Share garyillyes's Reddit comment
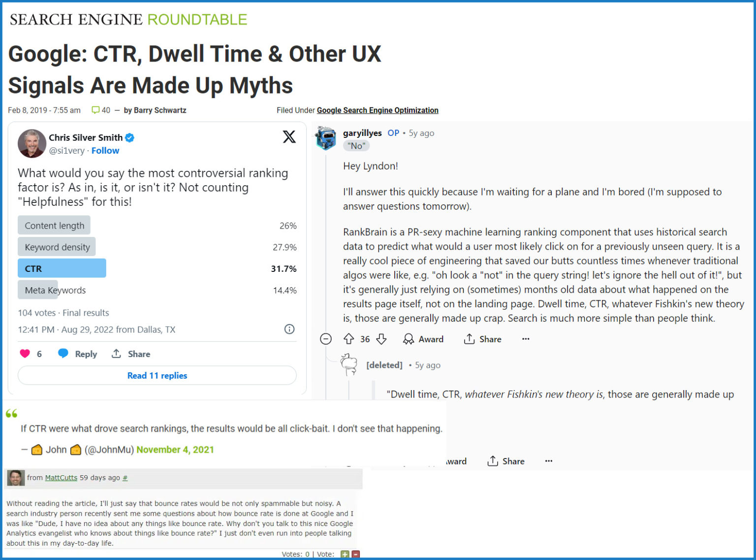 tap(482, 339)
